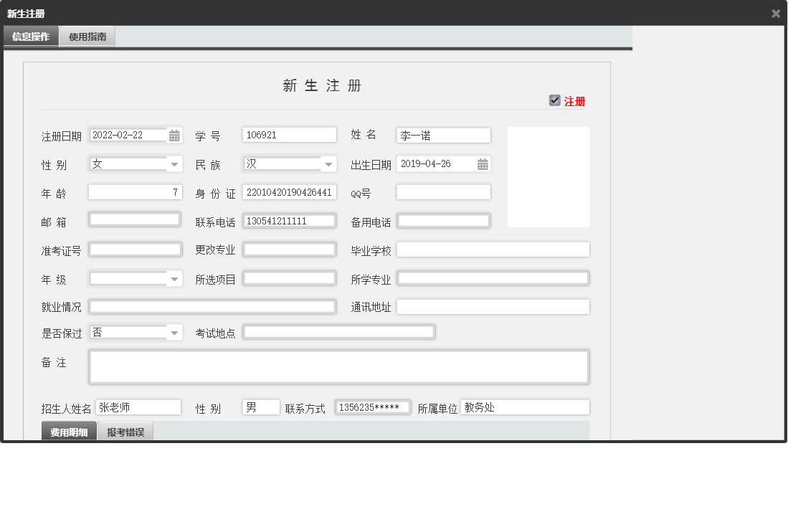Open the 费用明细 tab
The image size is (788, 532).
69,432
